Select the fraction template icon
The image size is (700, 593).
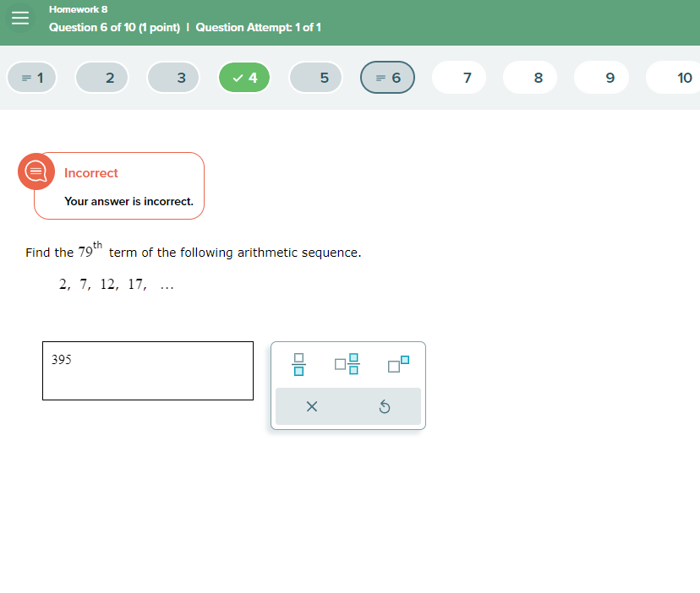point(298,364)
